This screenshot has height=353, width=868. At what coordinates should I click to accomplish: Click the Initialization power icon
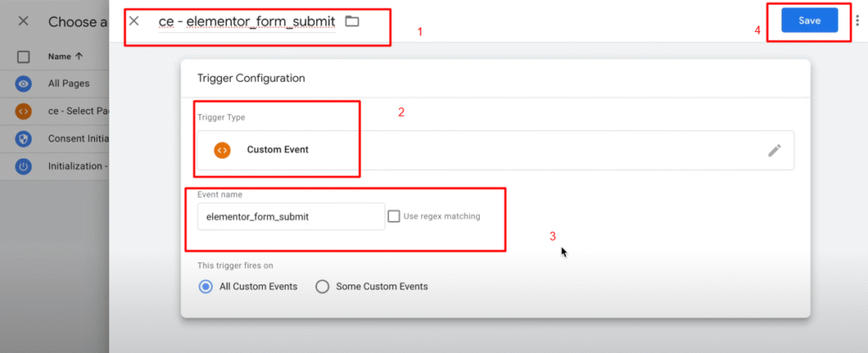(x=24, y=166)
